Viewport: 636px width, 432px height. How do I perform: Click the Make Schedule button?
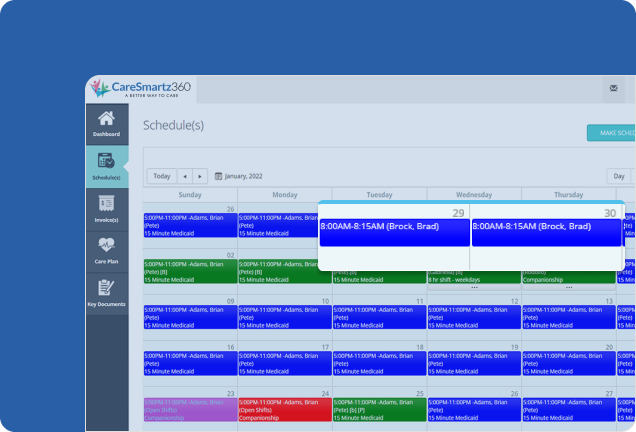[x=611, y=133]
